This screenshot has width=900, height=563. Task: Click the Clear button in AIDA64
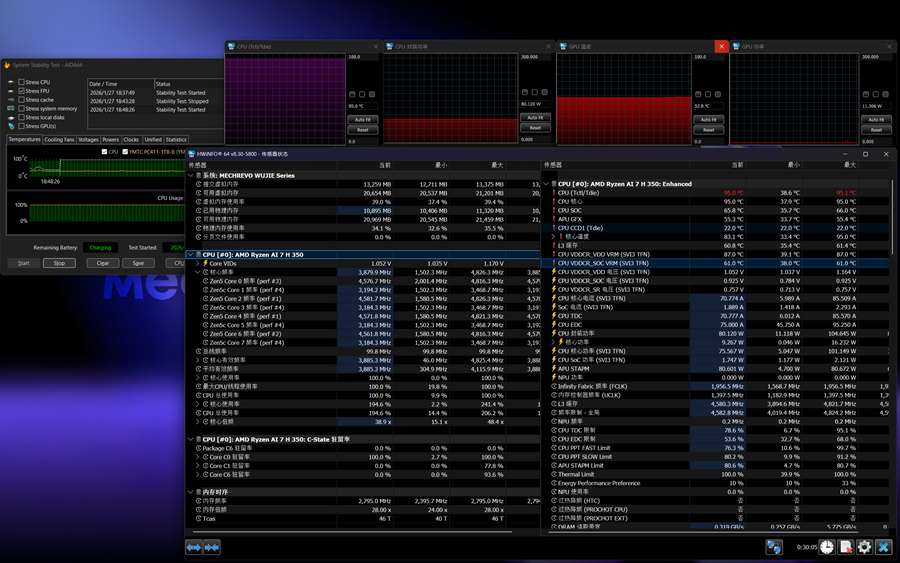(103, 263)
